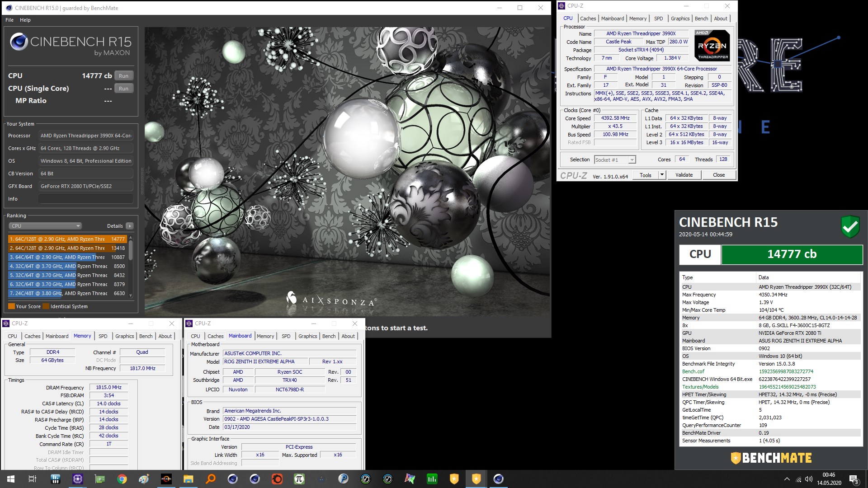Click the Identical System legend swatch

(x=46, y=306)
